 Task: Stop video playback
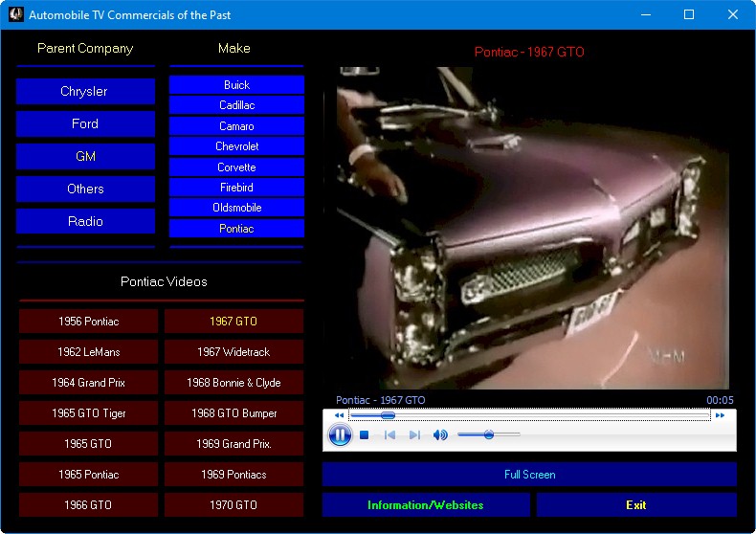pyautogui.click(x=365, y=435)
